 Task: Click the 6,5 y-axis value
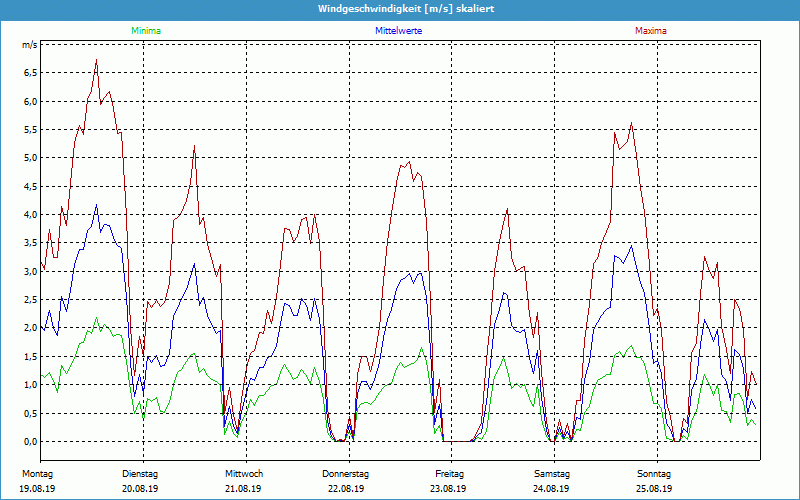click(x=30, y=73)
